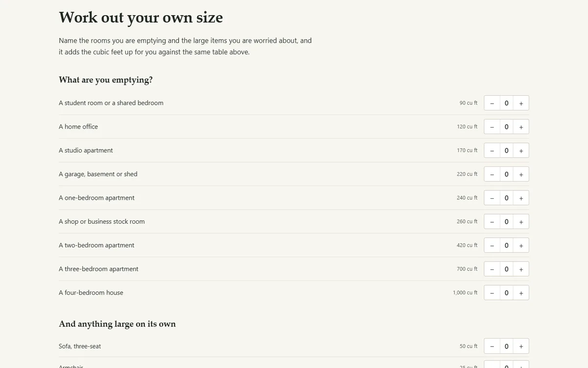Click the 'A student room or a shared bedroom' label
The height and width of the screenshot is (368, 588).
[x=111, y=103]
